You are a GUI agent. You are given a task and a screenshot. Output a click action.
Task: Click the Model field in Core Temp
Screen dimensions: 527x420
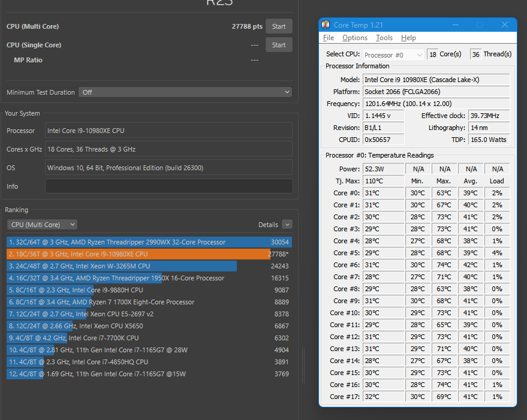(x=436, y=80)
